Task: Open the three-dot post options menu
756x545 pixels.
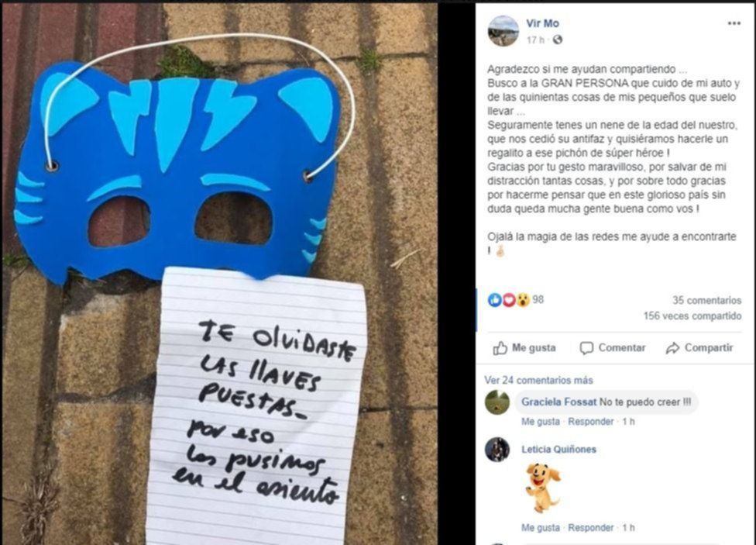Action: pyautogui.click(x=734, y=23)
